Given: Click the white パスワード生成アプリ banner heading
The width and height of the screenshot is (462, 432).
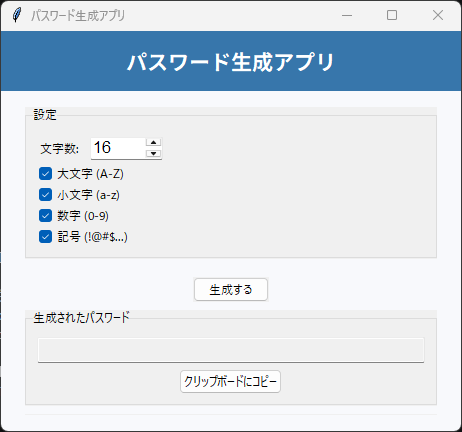Looking at the screenshot, I should [231, 62].
